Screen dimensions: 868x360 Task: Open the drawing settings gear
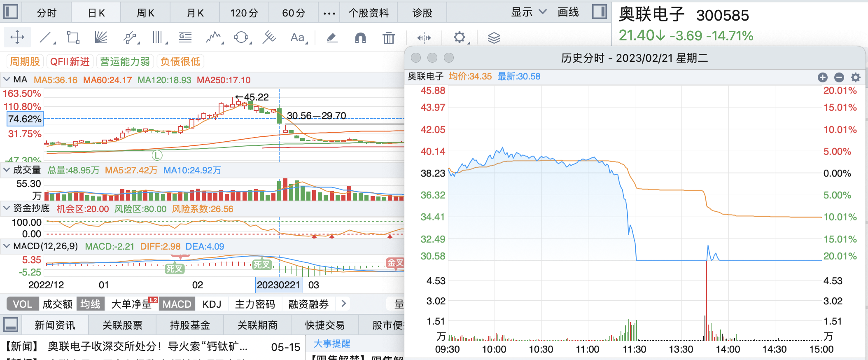click(x=459, y=37)
